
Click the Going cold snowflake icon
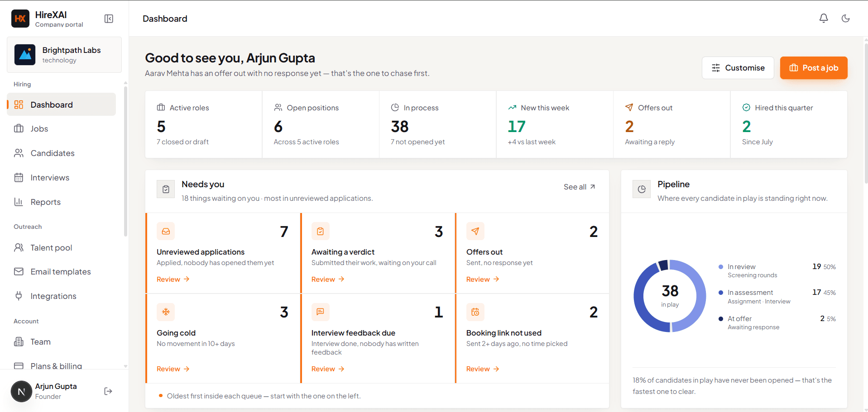click(x=166, y=312)
